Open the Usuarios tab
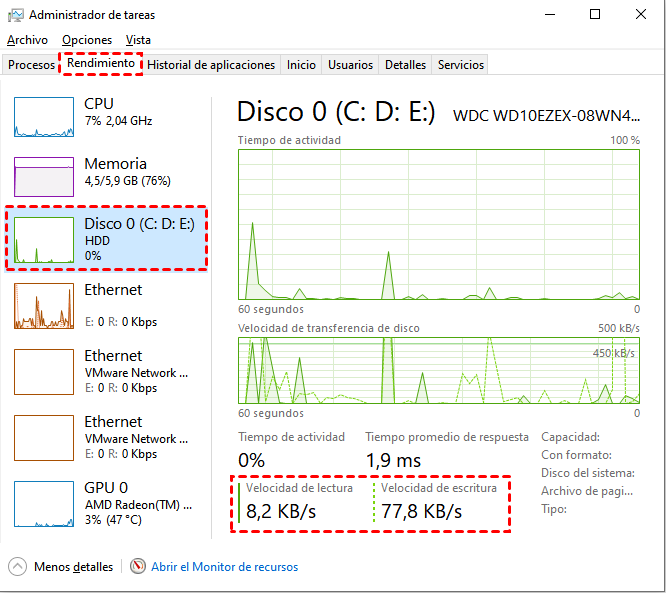This screenshot has height=593, width=666. (x=351, y=65)
